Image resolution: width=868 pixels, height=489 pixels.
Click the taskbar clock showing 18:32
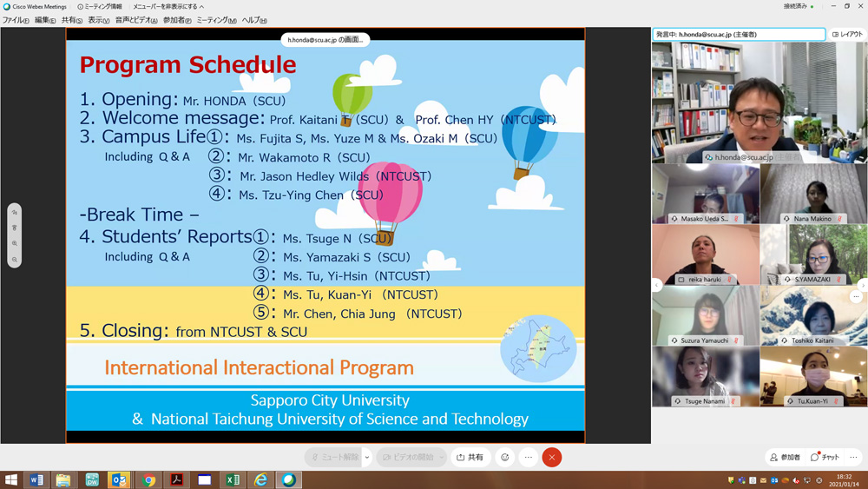coord(845,480)
